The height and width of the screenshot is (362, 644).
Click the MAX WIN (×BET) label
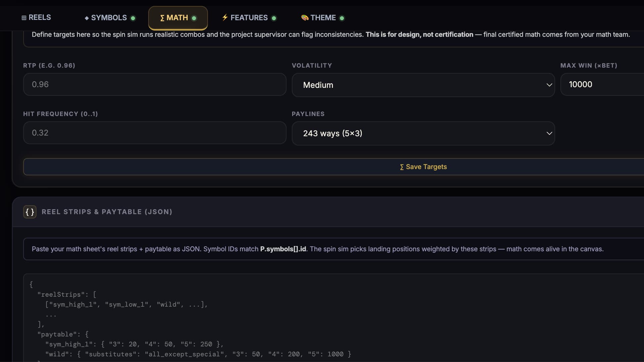point(589,65)
